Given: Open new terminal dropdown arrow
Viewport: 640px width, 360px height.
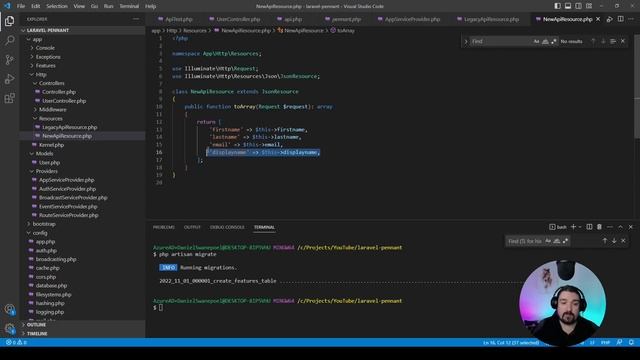Looking at the screenshot, I should (580, 227).
